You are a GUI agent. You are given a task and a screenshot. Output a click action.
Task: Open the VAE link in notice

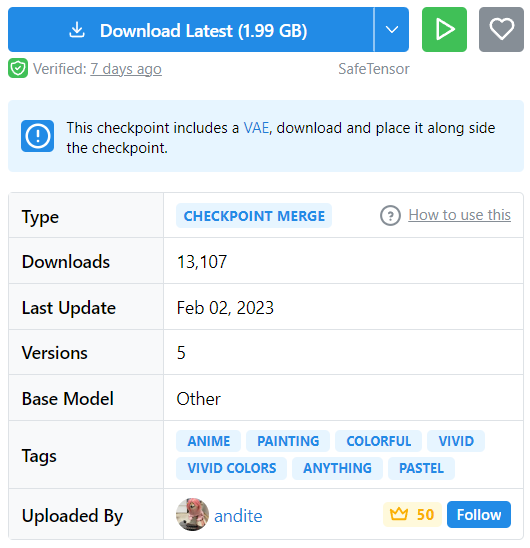(256, 128)
